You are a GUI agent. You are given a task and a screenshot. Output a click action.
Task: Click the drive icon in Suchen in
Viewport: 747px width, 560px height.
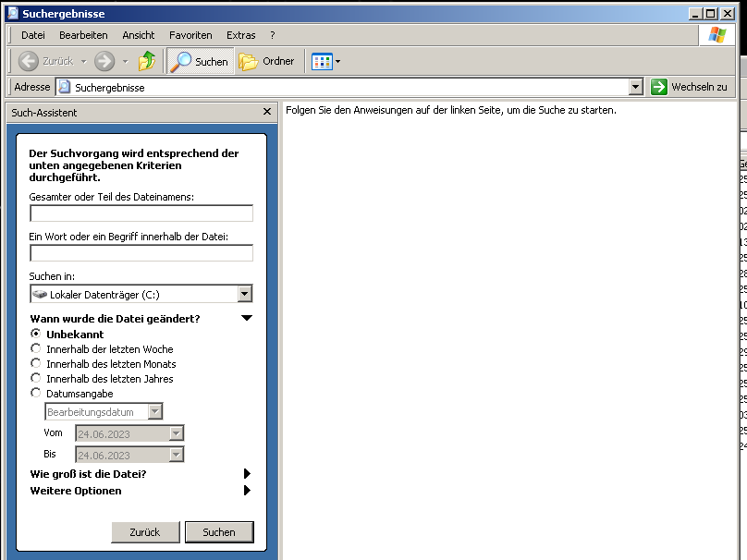click(x=40, y=294)
